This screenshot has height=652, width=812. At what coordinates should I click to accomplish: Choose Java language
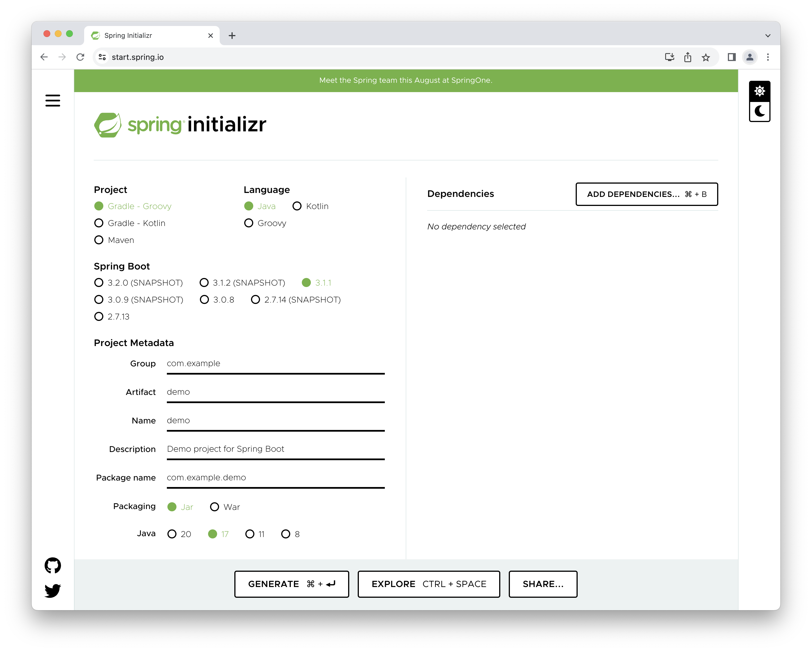pyautogui.click(x=260, y=206)
